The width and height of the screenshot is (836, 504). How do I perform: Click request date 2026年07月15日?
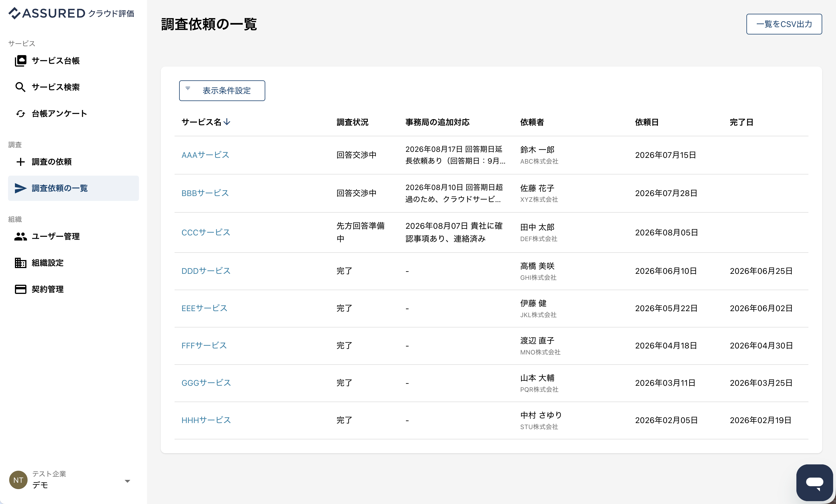(x=665, y=155)
